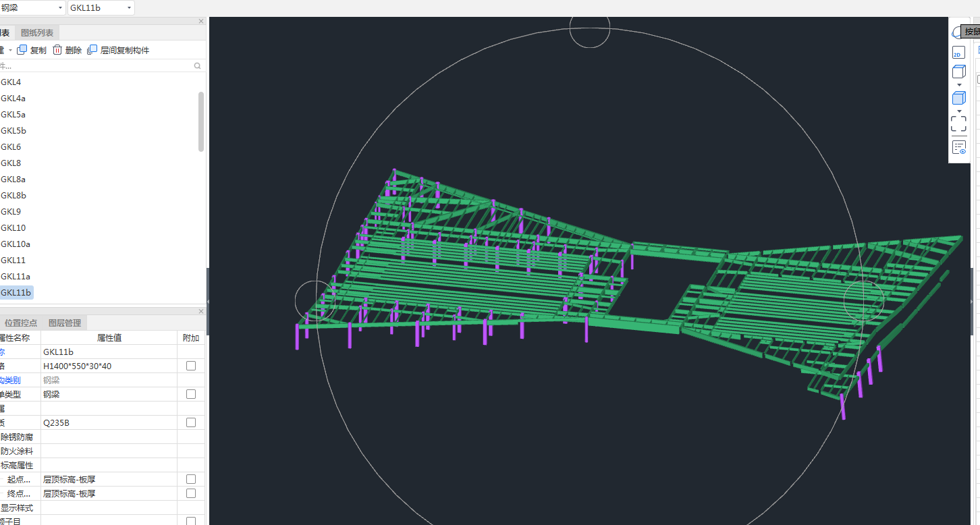
Task: Select GKL8a in component list
Action: (x=13, y=179)
